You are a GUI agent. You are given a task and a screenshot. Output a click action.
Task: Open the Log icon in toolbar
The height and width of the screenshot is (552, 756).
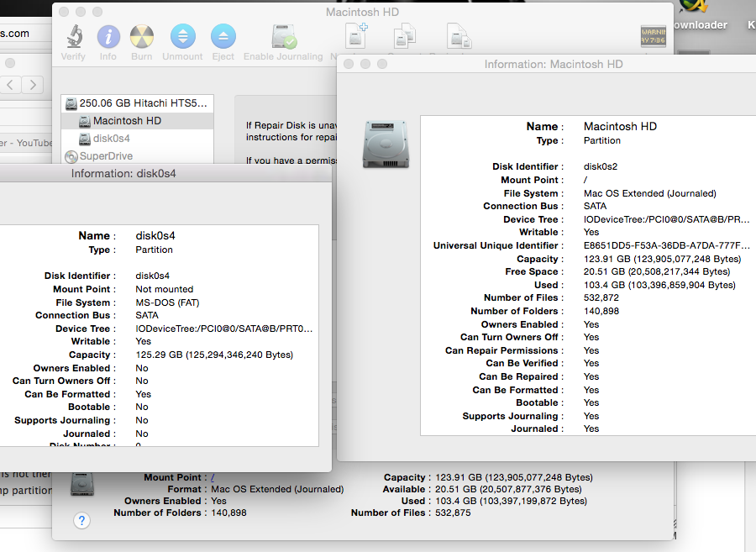(653, 37)
